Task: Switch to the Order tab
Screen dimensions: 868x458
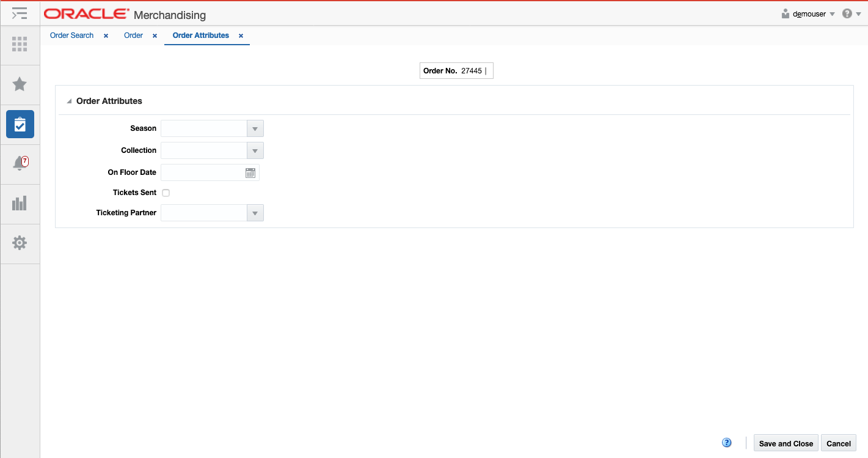Action: tap(133, 35)
